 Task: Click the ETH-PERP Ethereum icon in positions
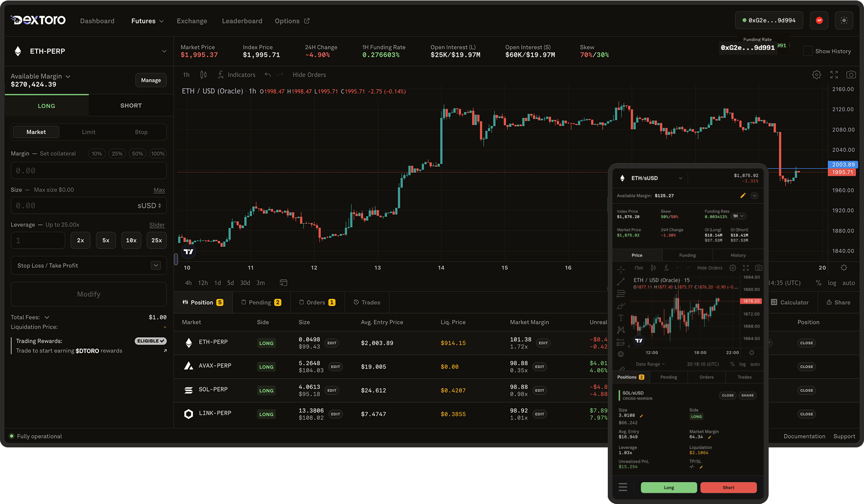tap(188, 343)
